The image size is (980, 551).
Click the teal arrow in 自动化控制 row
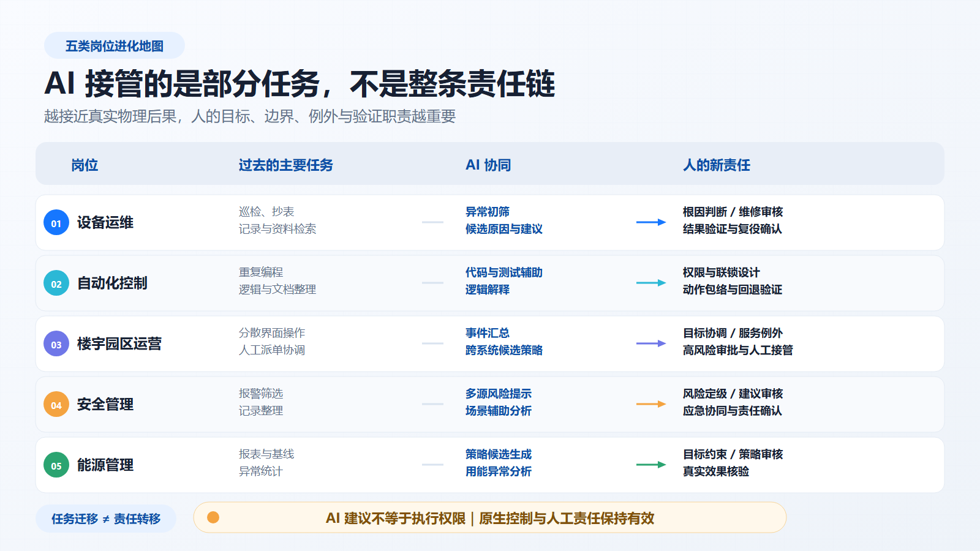click(651, 283)
